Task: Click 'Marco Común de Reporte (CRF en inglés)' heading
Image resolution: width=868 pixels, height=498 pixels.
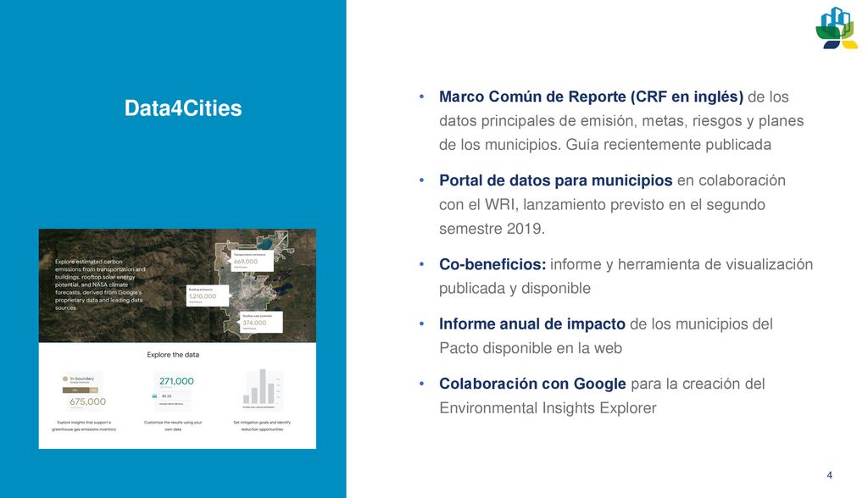Action: click(x=591, y=97)
